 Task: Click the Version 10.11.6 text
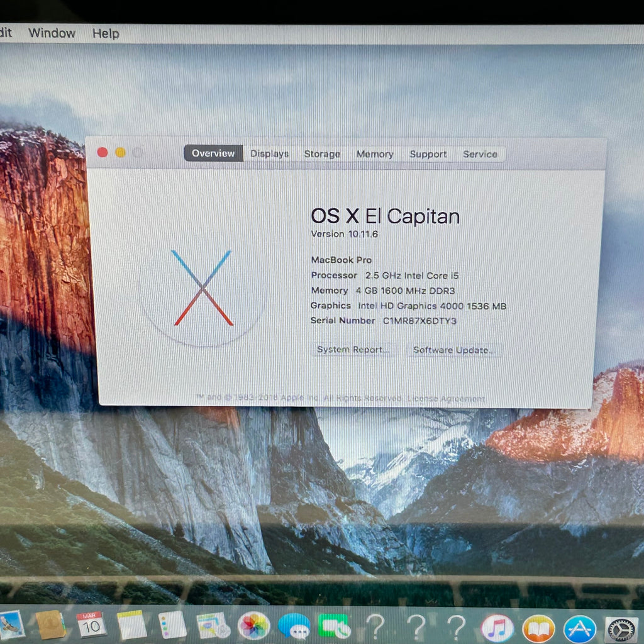344,234
